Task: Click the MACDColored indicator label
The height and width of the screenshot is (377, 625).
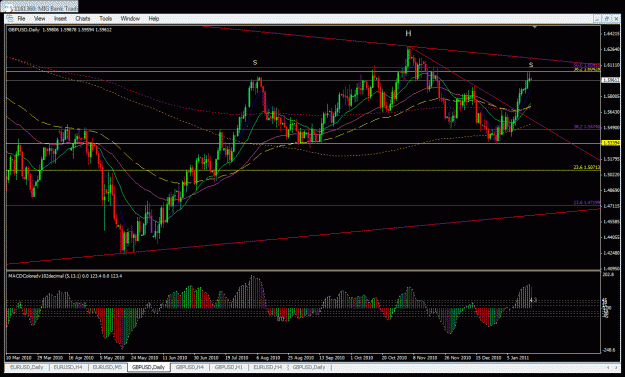Action: [x=65, y=276]
